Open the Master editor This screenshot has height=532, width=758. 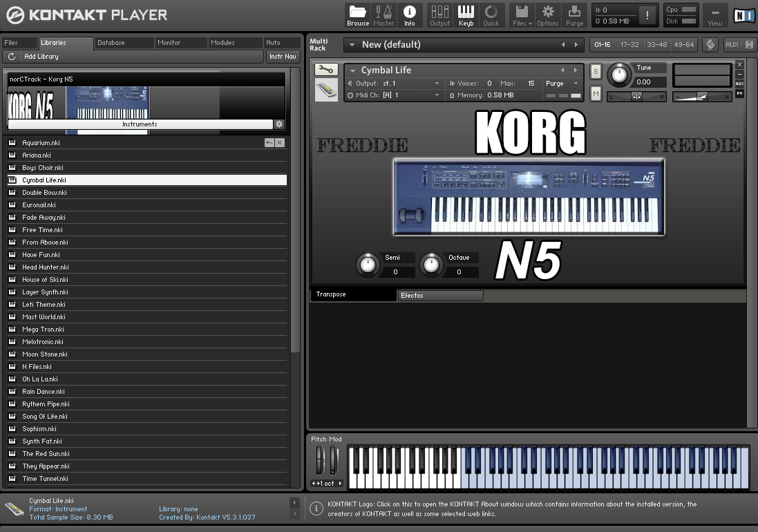(383, 15)
